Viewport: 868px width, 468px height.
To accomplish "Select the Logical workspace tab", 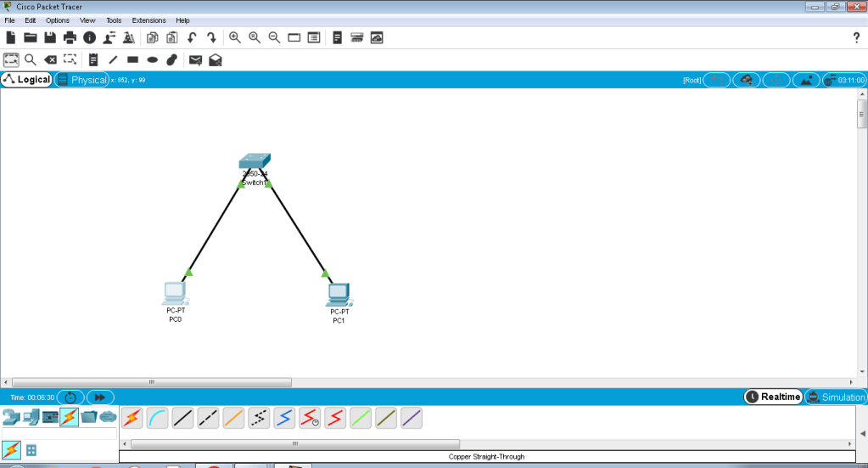I will 27,80.
